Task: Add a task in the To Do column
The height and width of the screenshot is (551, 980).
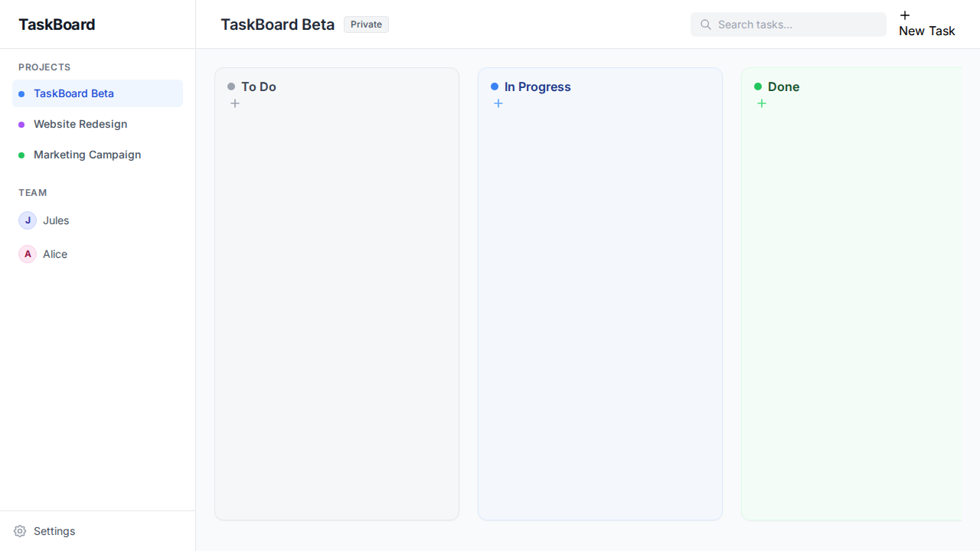Action: [x=235, y=103]
